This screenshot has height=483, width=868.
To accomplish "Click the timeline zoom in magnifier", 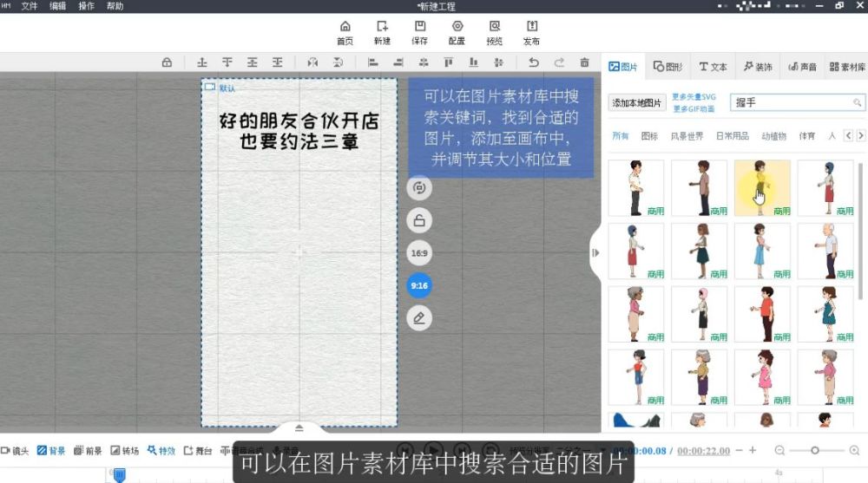I will (854, 450).
